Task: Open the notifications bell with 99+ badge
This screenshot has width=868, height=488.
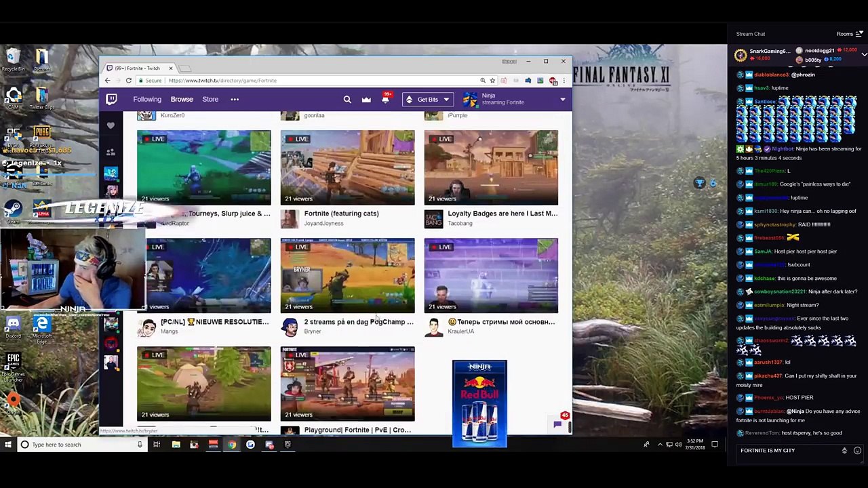Action: 385,100
